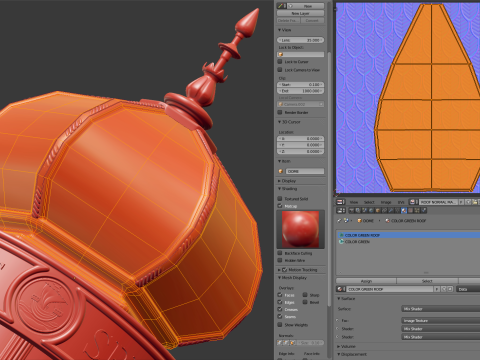Open the Physics properties tab icon
The width and height of the screenshot is (480, 360).
tap(423, 210)
